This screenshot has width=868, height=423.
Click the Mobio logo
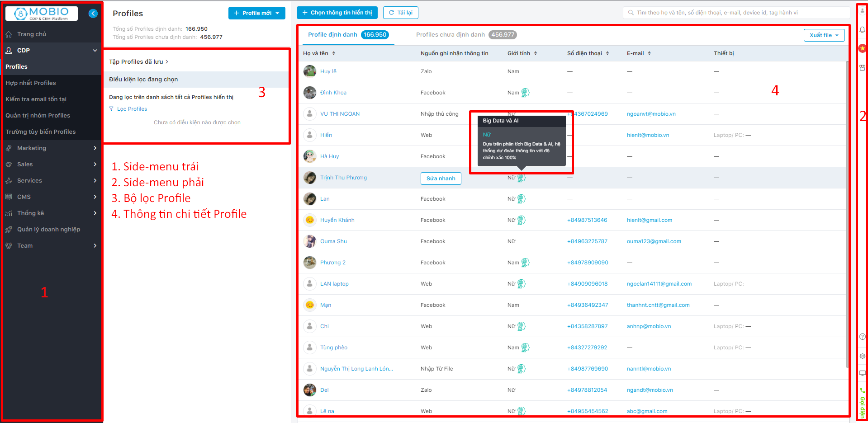(x=42, y=14)
